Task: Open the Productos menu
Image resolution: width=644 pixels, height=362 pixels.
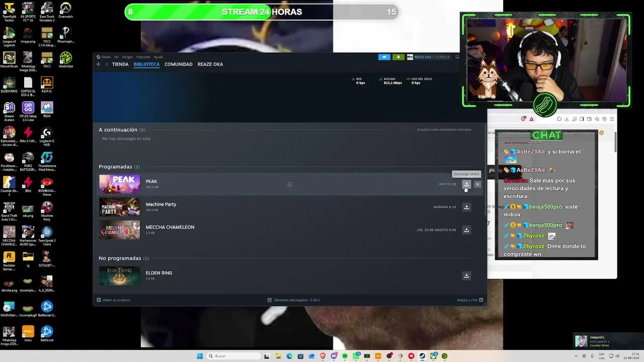Action: 143,57
